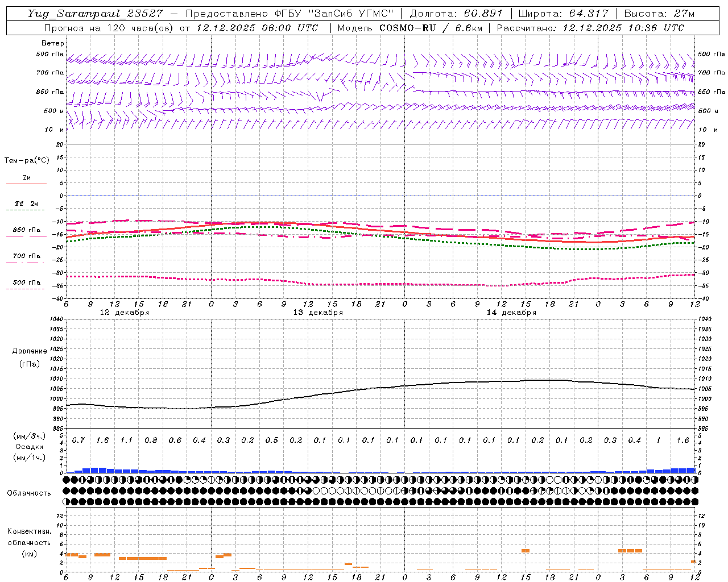Click the 0.8 precipitation value

click(151, 440)
